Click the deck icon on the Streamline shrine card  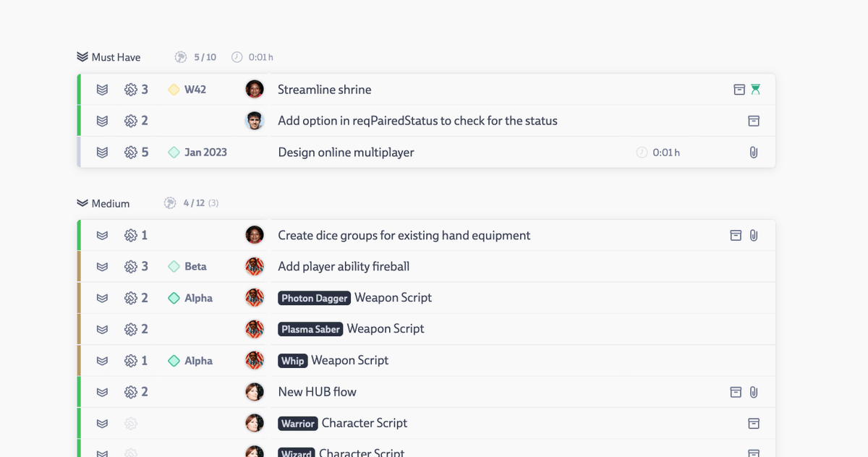pyautogui.click(x=739, y=90)
